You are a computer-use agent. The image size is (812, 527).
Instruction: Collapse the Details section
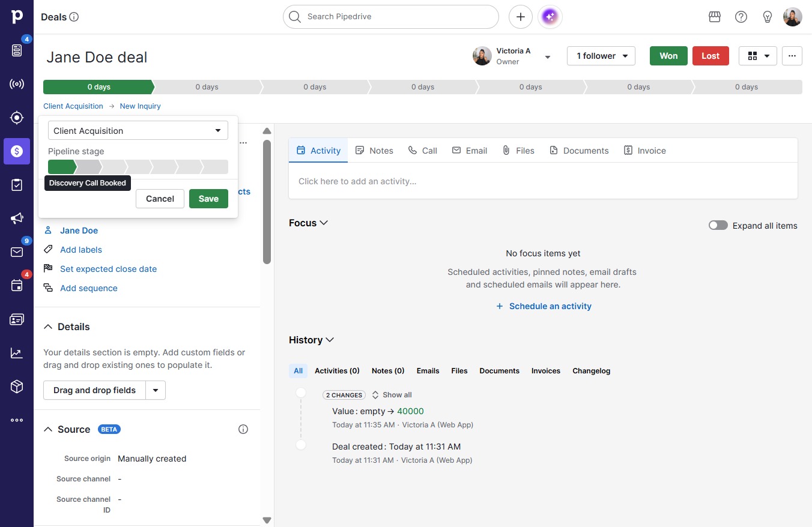[x=48, y=327]
